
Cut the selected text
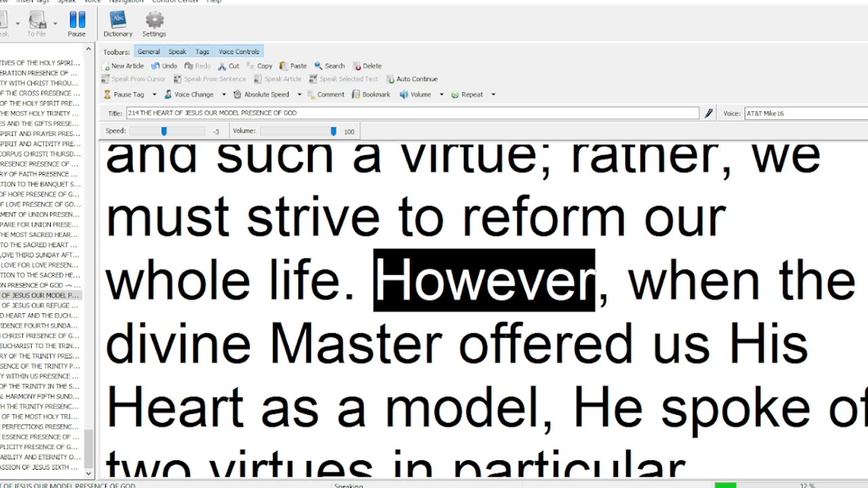coord(229,66)
